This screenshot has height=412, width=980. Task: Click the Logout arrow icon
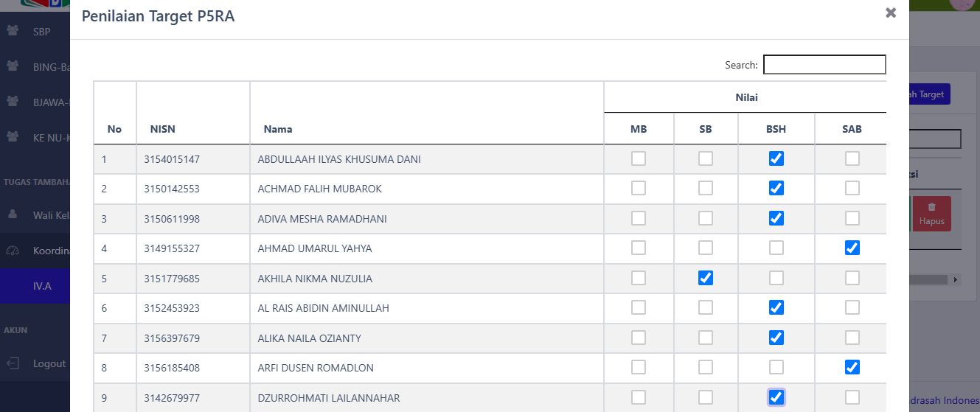click(13, 363)
